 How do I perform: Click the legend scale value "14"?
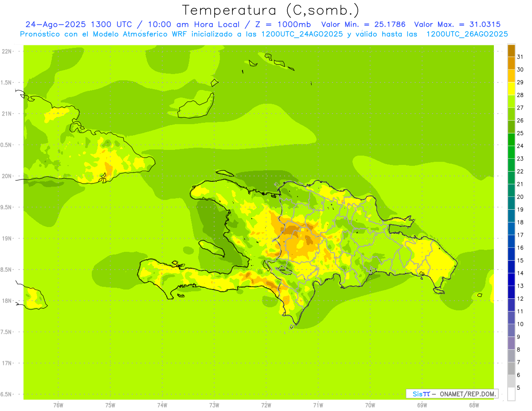[x=520, y=273]
